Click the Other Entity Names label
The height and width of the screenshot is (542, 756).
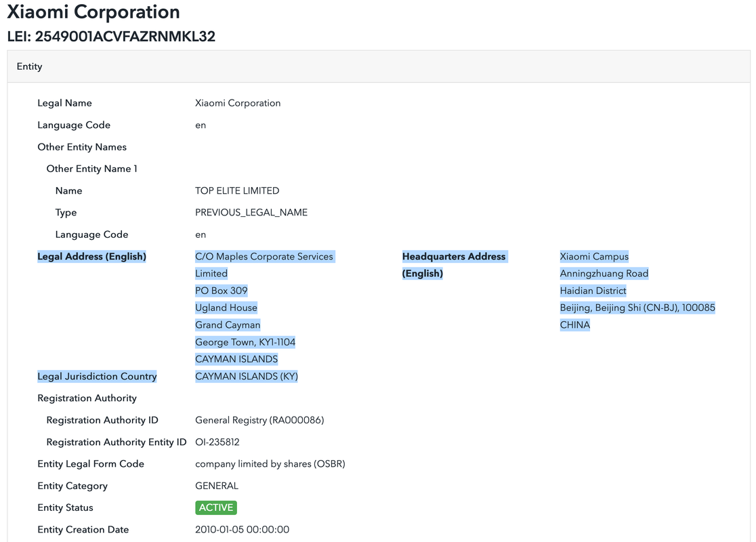tap(82, 147)
